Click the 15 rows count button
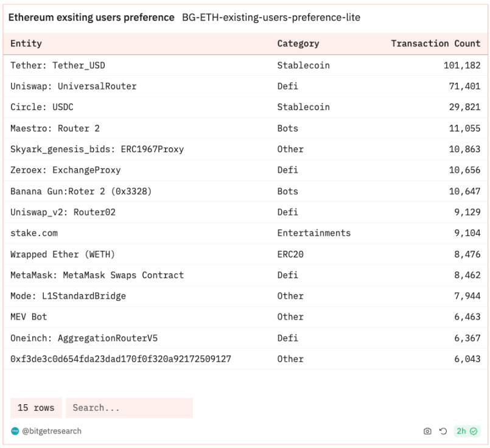Screen dimensions: 490x448 [x=36, y=408]
